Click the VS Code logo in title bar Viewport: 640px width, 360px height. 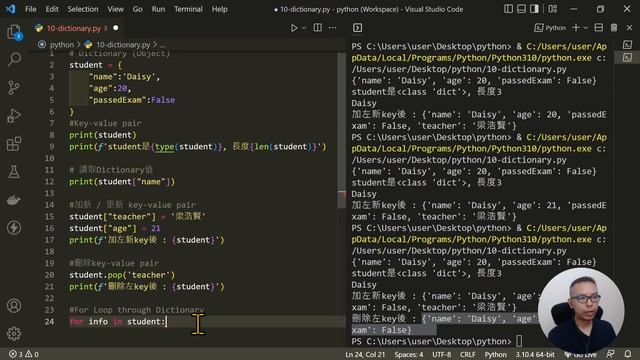point(11,9)
